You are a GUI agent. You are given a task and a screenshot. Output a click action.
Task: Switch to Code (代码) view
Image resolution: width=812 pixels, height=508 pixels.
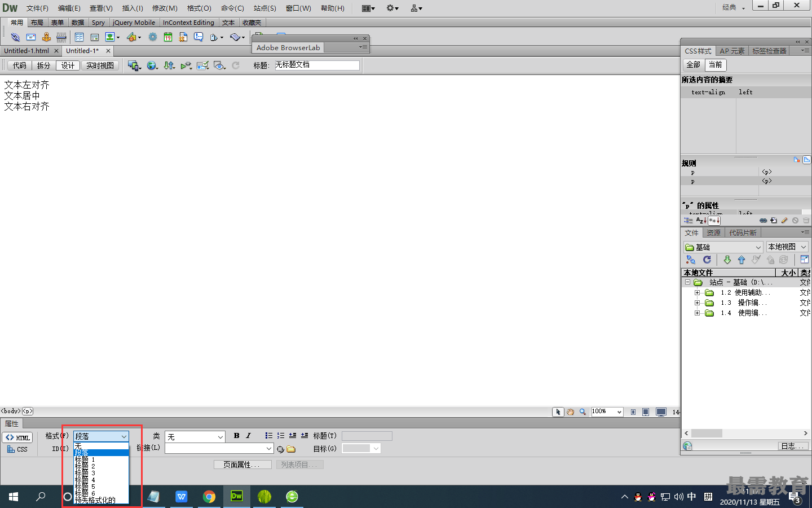pos(20,65)
